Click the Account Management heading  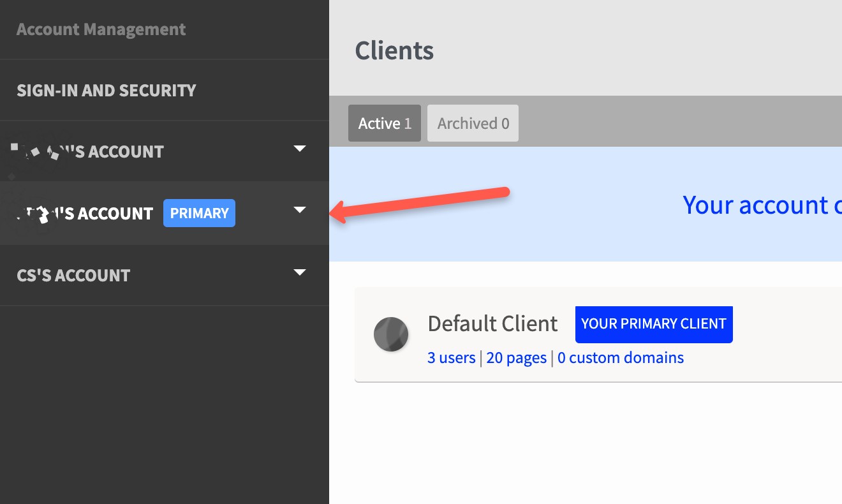tap(101, 29)
